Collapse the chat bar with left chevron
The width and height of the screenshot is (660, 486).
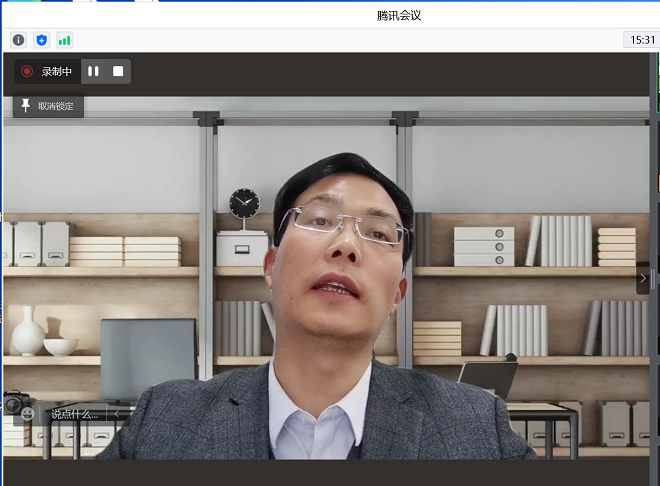tap(116, 413)
